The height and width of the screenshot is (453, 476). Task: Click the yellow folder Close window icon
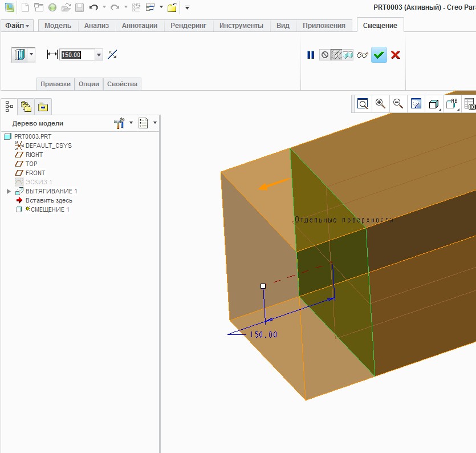point(172,7)
